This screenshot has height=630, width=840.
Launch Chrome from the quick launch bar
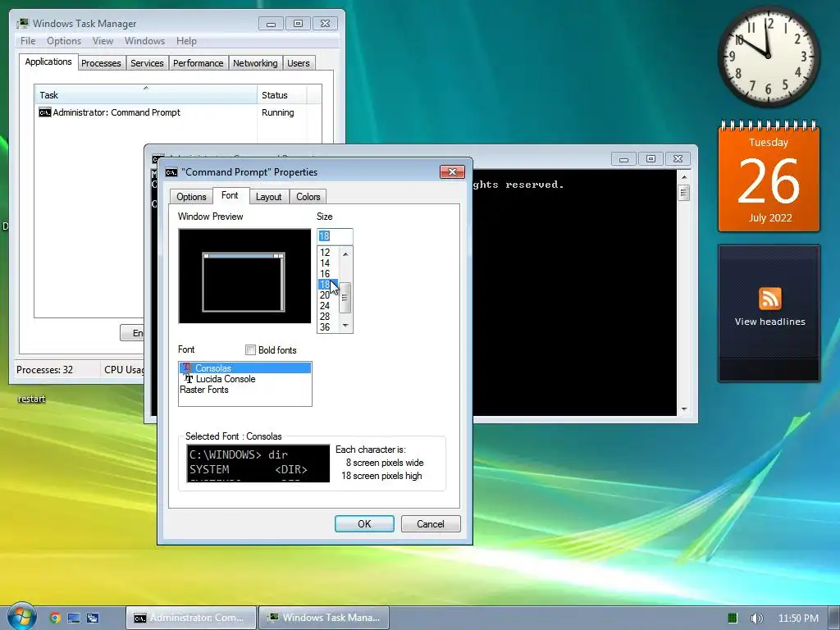(55, 618)
